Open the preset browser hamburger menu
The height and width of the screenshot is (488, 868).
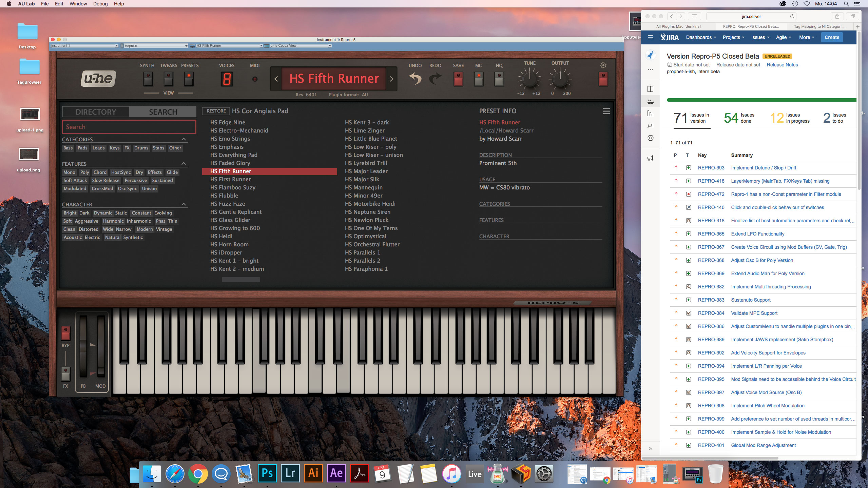coord(606,111)
